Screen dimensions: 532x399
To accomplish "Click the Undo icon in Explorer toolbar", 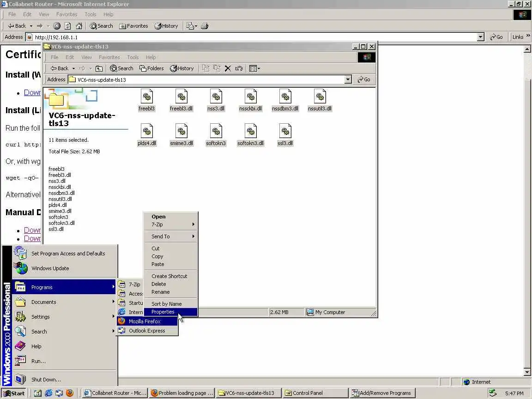I will (x=239, y=68).
